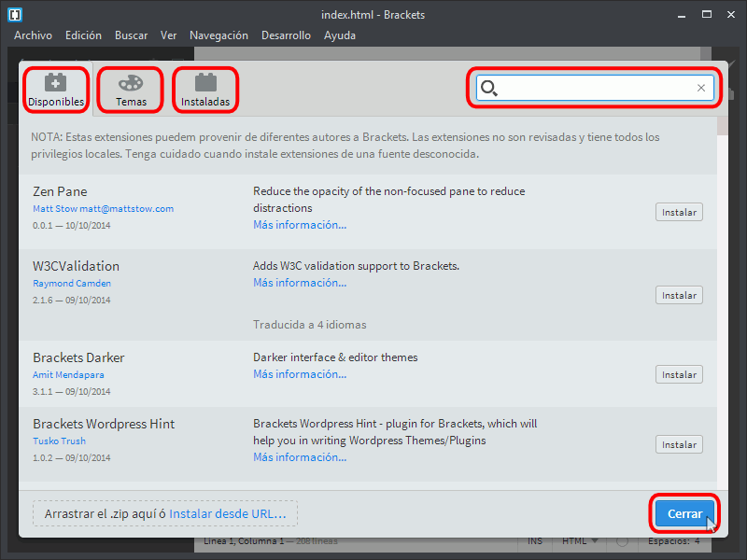
Task: Open author link Matt Stow
Action: coord(103,208)
